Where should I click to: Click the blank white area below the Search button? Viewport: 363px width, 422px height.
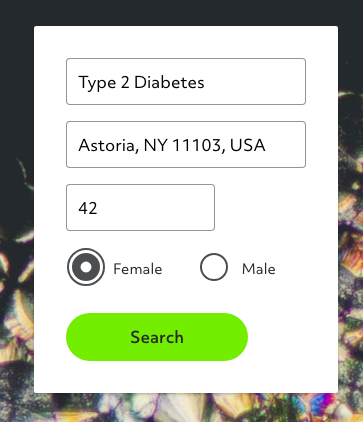[x=186, y=377]
